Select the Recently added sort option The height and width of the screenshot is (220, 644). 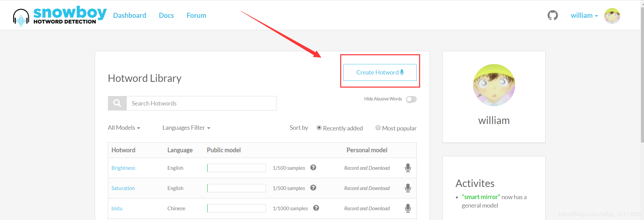pos(319,128)
